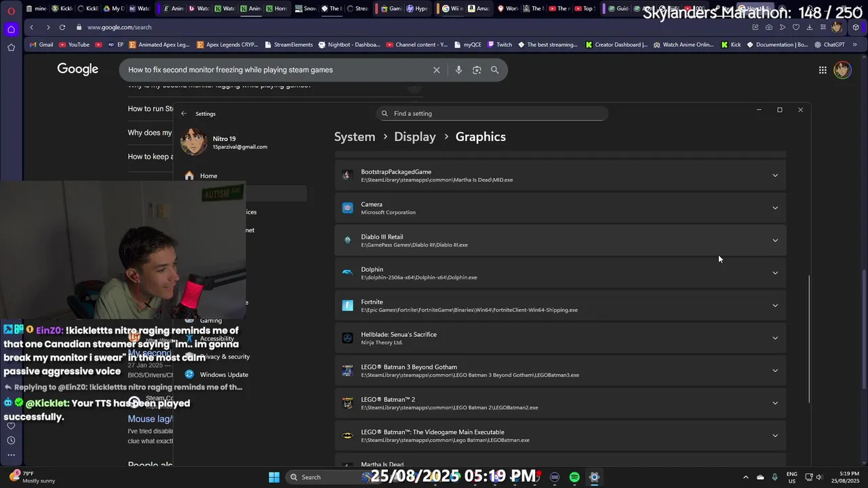868x488 pixels.
Task: Go back using the Settings back arrow
Action: coord(184,114)
